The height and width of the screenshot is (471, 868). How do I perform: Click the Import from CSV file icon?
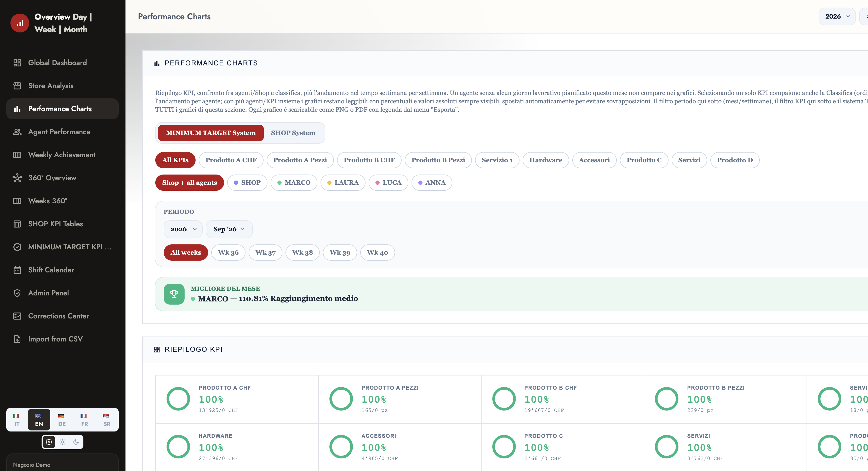pos(17,339)
